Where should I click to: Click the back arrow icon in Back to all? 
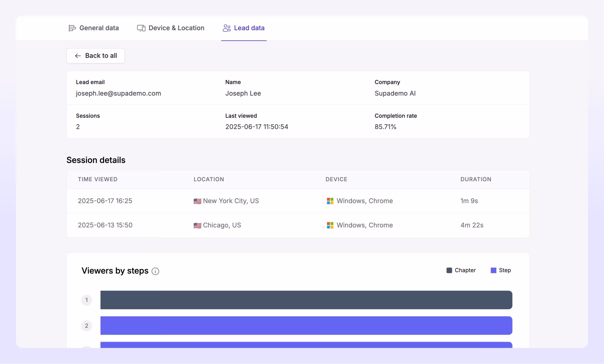78,56
